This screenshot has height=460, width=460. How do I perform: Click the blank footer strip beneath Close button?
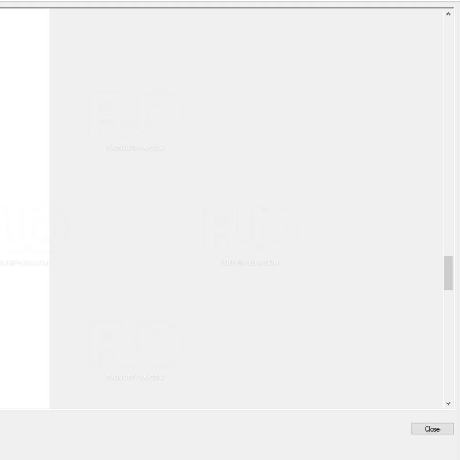[432, 447]
